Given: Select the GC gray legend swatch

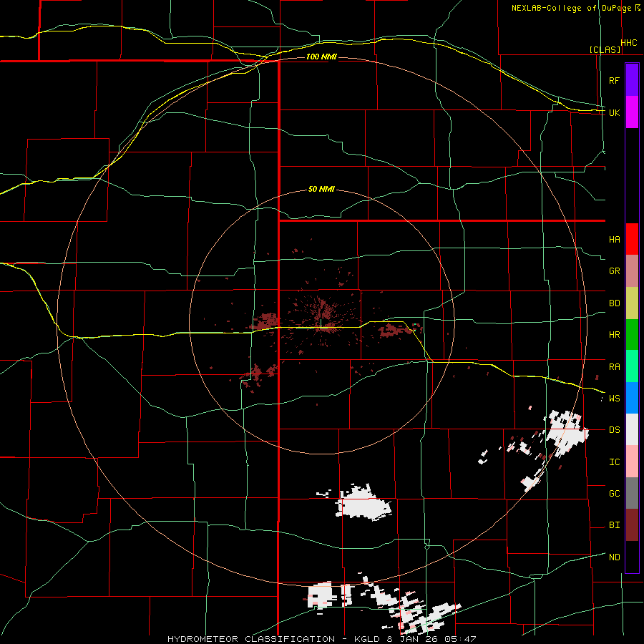Looking at the screenshot, I should pos(632,493).
